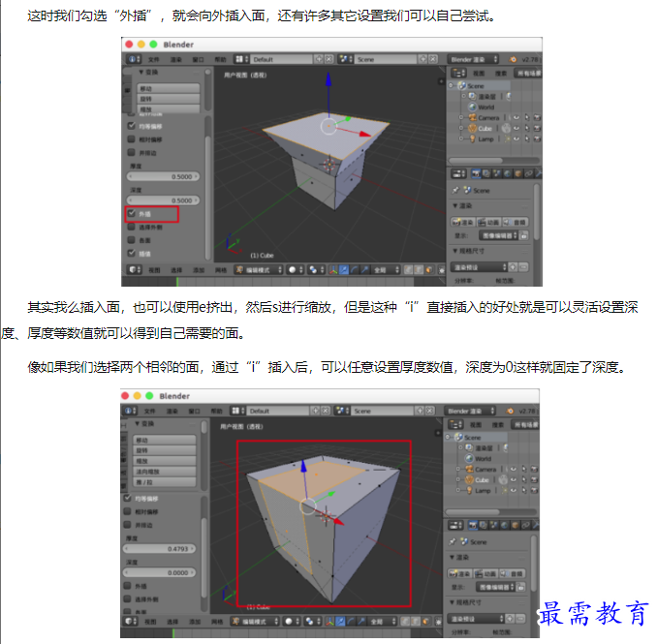Viewport: 657px width, 644px height.
Task: Enable 选择外侧 checkbox in upper screenshot
Action: tap(132, 227)
